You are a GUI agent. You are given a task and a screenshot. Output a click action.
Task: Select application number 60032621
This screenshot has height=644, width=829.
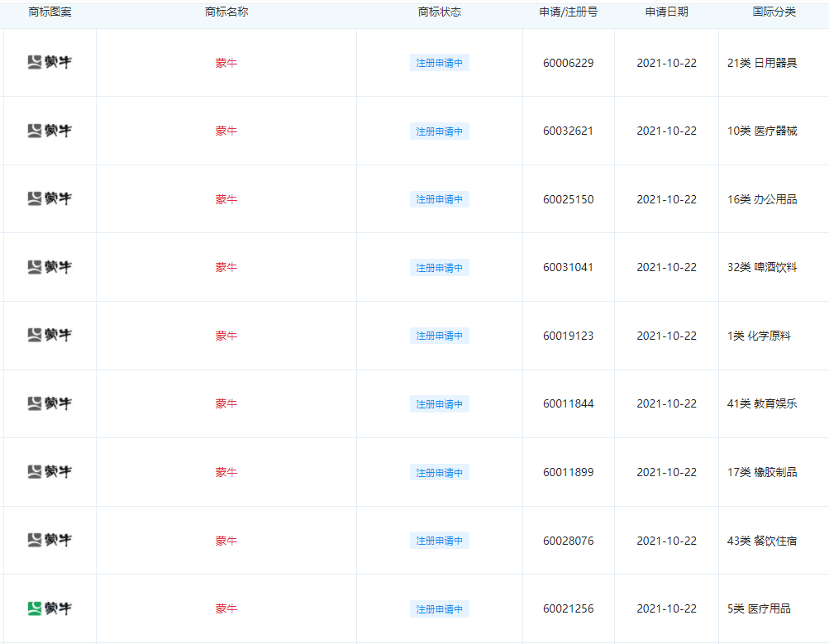[x=569, y=131]
